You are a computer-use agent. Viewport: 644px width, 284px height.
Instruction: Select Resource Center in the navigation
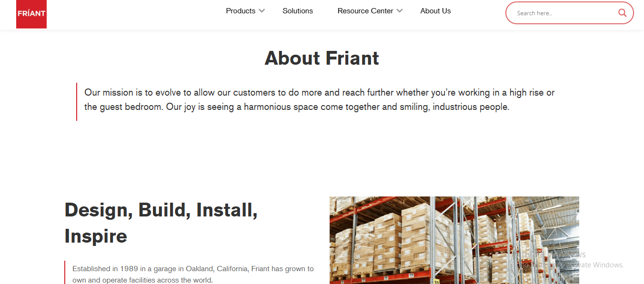365,11
